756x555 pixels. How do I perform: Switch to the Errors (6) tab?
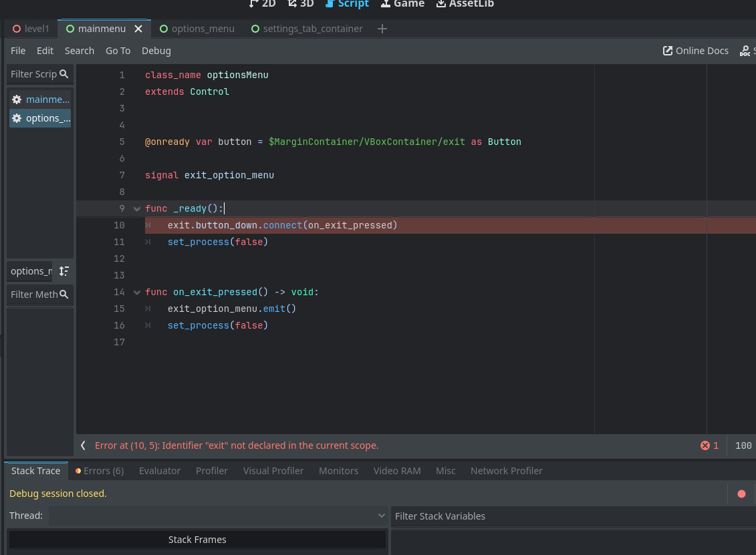(100, 471)
